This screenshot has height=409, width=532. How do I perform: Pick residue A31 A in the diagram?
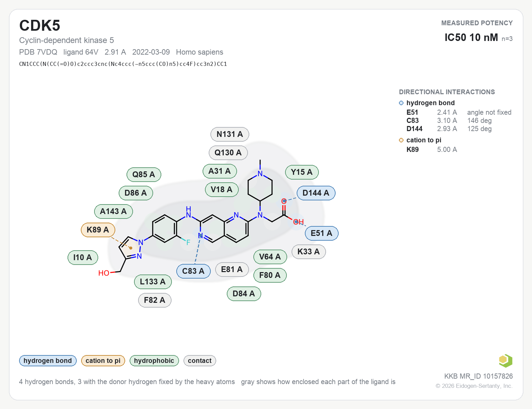click(x=220, y=171)
